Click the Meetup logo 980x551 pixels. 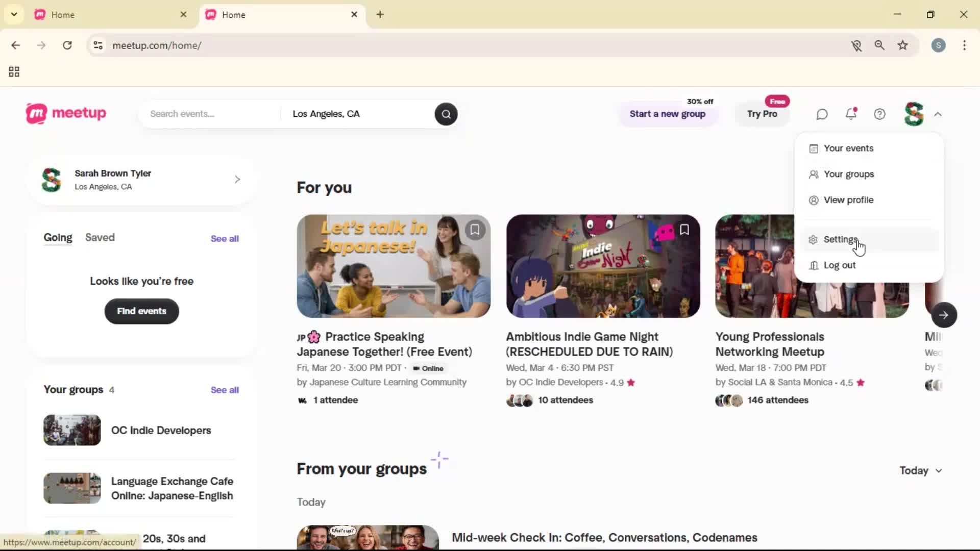(65, 113)
